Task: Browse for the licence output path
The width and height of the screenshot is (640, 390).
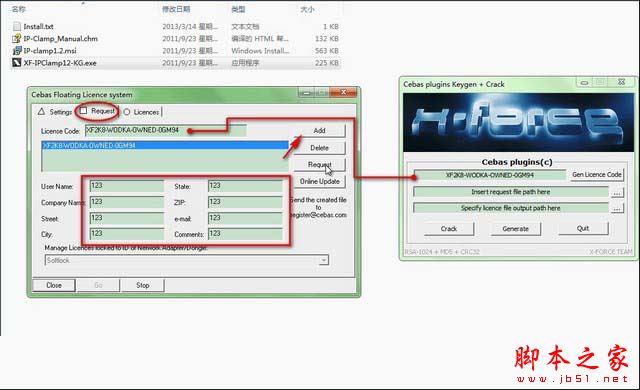Action: click(617, 208)
